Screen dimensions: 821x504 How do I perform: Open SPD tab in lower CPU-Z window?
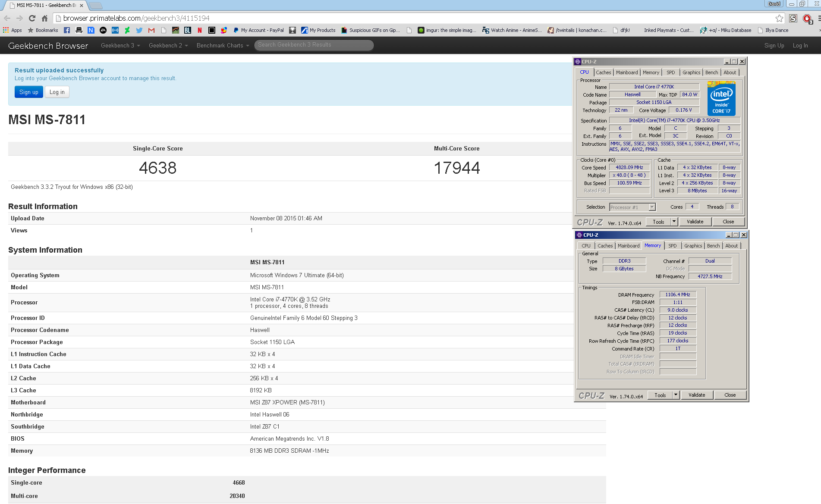(x=672, y=246)
